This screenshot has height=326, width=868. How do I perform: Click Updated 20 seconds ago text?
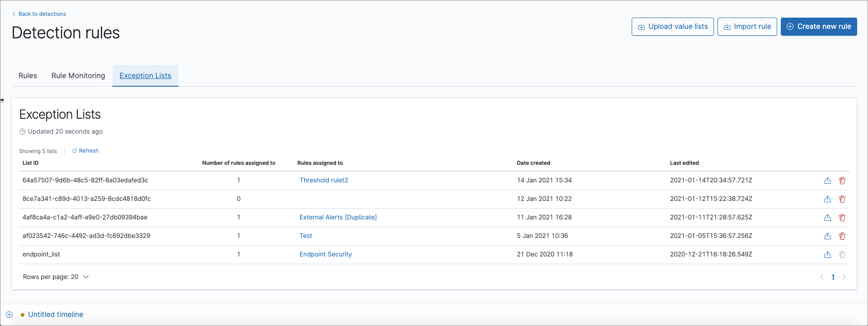coord(65,131)
